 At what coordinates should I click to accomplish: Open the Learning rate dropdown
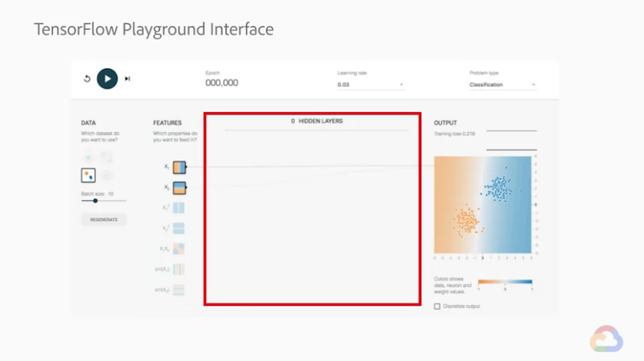click(x=371, y=84)
